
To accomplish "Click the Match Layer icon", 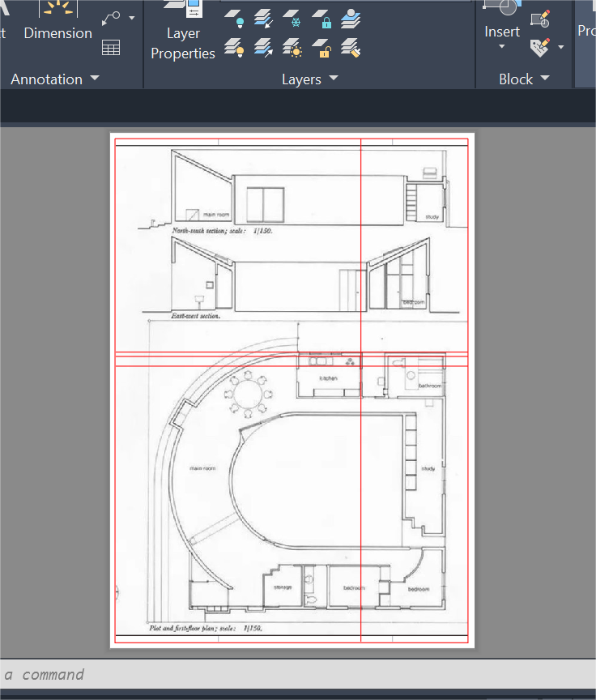I will (x=351, y=48).
